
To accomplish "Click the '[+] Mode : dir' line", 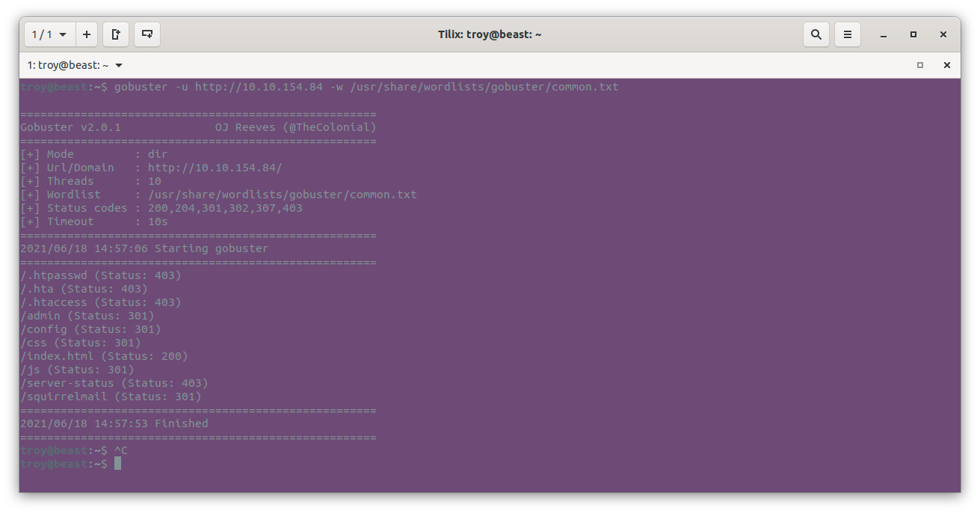I will [94, 154].
